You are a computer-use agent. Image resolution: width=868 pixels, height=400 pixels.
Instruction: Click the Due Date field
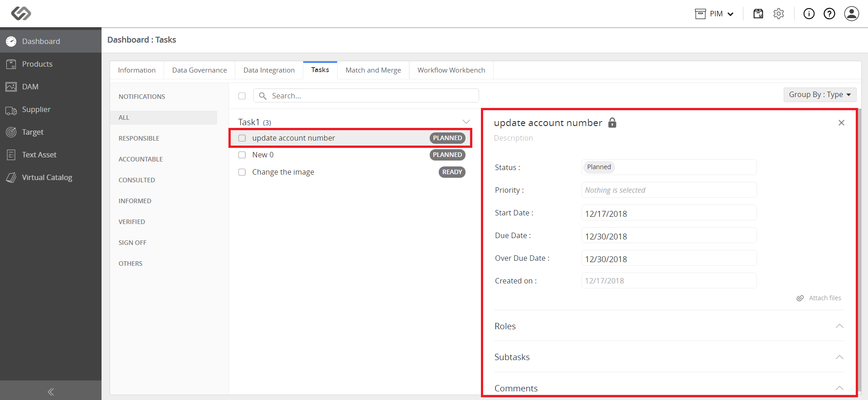[669, 235]
